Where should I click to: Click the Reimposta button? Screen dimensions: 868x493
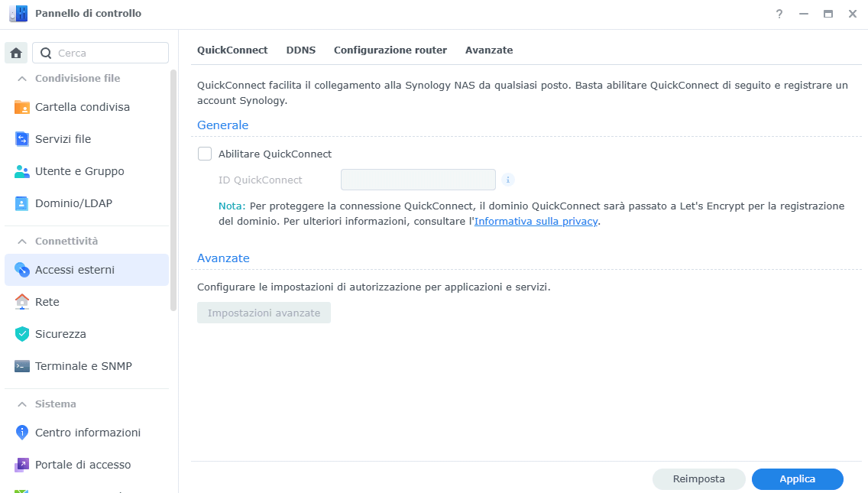pyautogui.click(x=698, y=479)
